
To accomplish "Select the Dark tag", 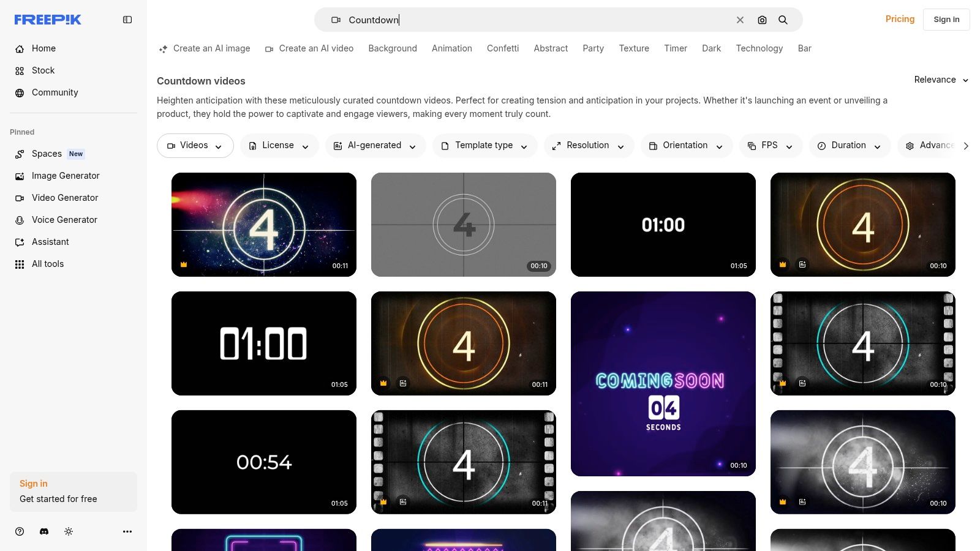I will point(711,48).
